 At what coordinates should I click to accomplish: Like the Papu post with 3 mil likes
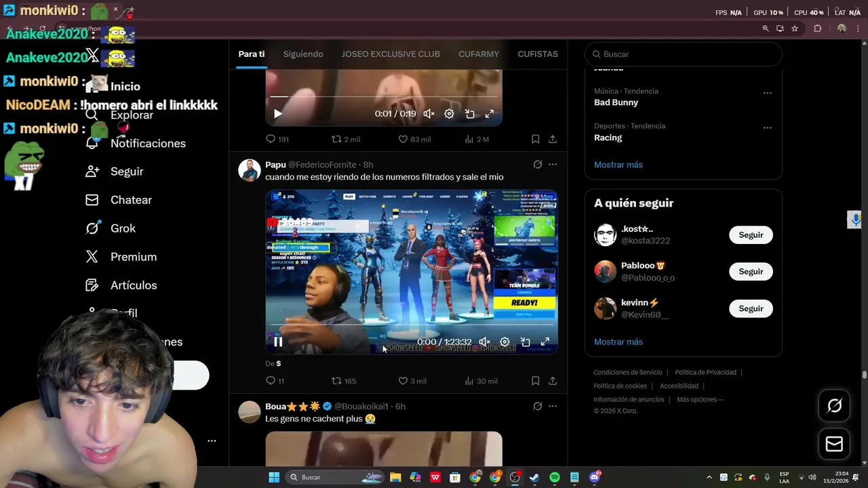click(x=412, y=381)
